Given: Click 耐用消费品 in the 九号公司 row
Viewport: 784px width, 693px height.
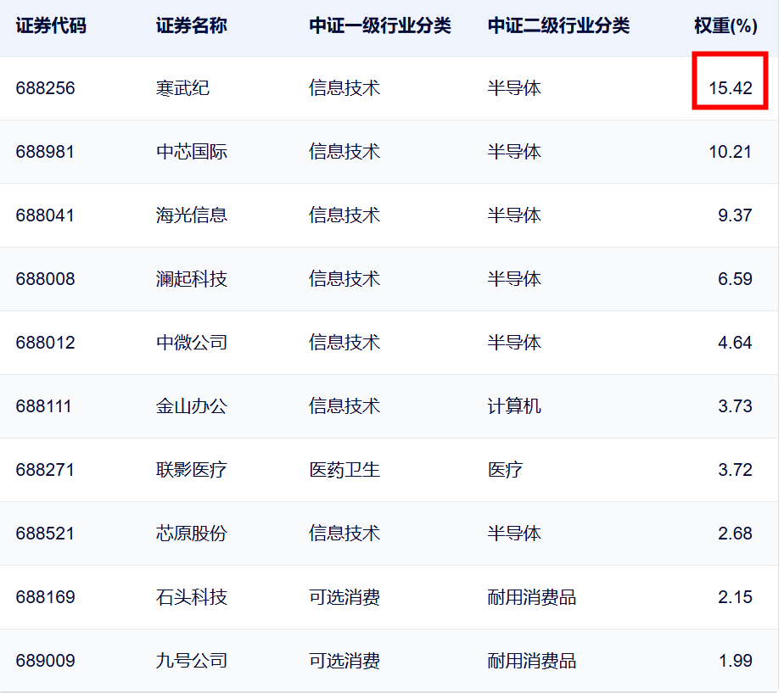Looking at the screenshot, I should 532,661.
